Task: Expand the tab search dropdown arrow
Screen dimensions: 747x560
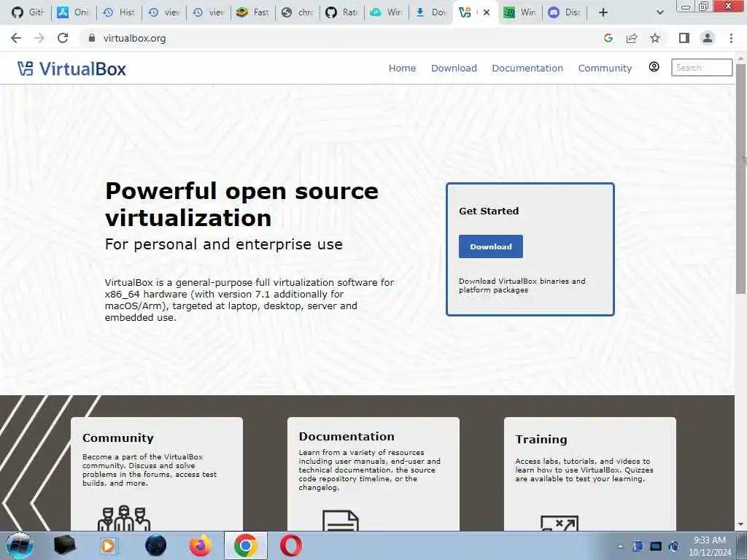Action: click(659, 12)
